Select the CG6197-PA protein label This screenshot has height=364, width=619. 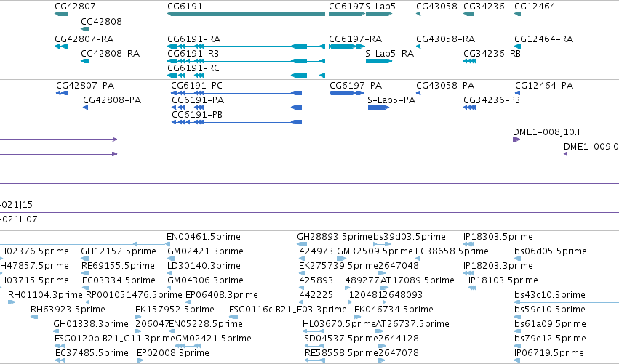pos(356,86)
